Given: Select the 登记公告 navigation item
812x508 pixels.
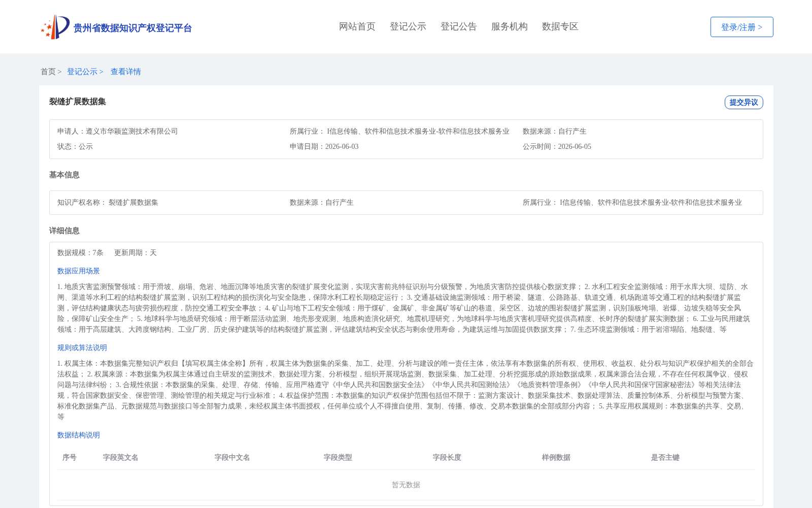Looking at the screenshot, I should (459, 26).
